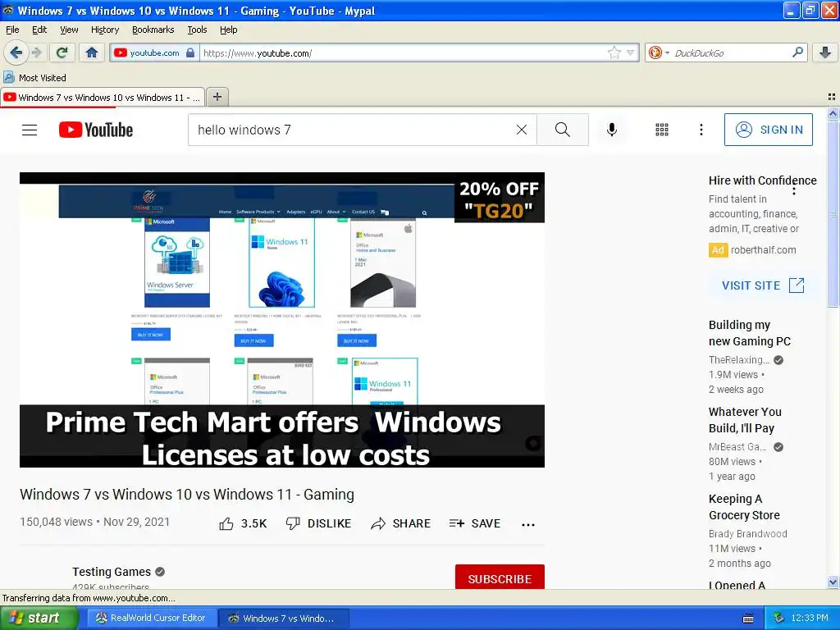Click the roberthalf.com ad link
840x630 pixels.
click(763, 249)
